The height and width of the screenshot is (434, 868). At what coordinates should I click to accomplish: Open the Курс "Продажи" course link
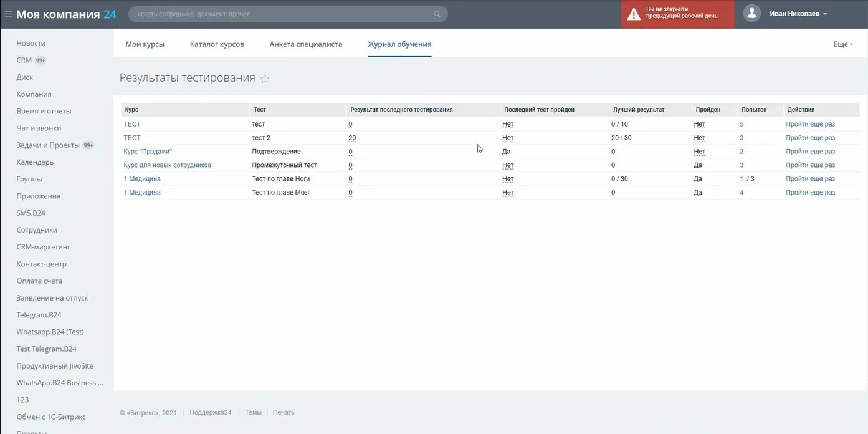point(148,152)
